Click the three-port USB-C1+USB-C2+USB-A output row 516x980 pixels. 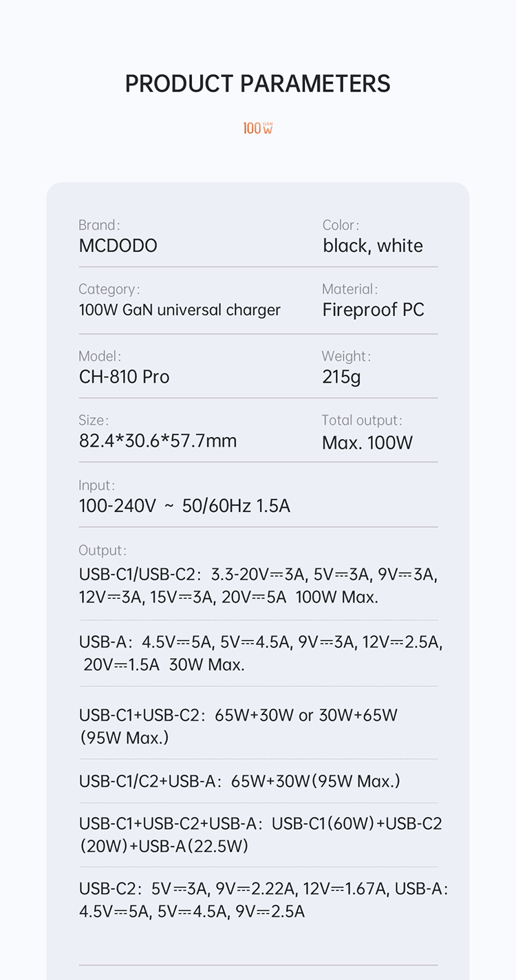[260, 834]
